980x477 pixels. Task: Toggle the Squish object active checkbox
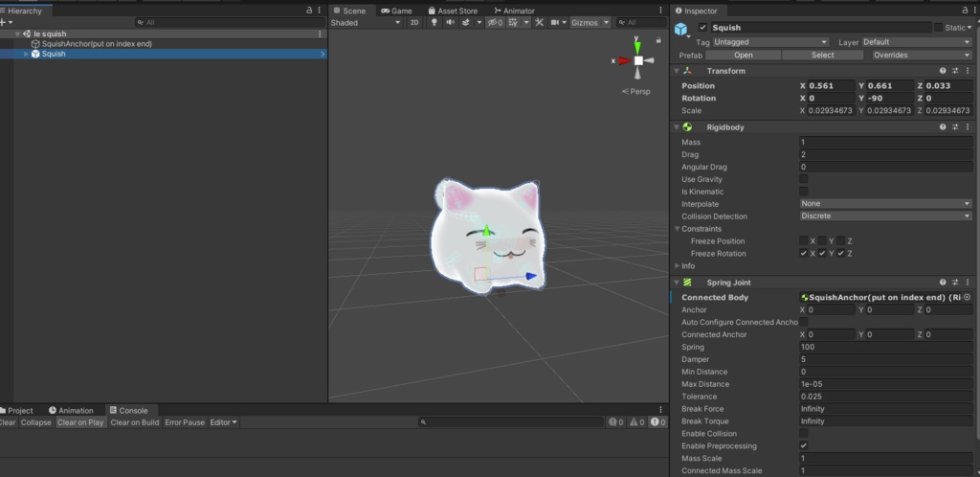(702, 28)
